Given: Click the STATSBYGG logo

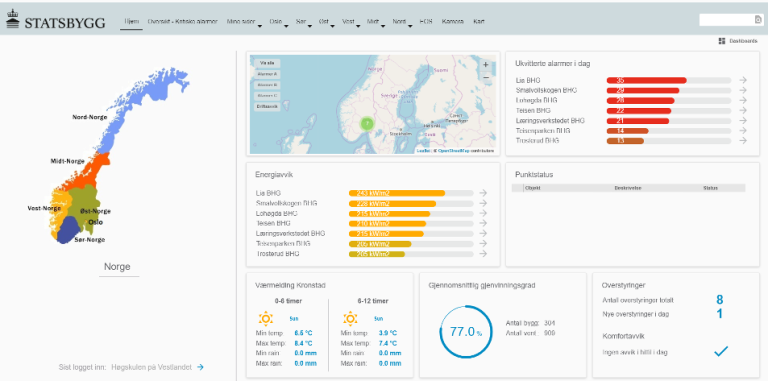Looking at the screenshot, I should [55, 20].
